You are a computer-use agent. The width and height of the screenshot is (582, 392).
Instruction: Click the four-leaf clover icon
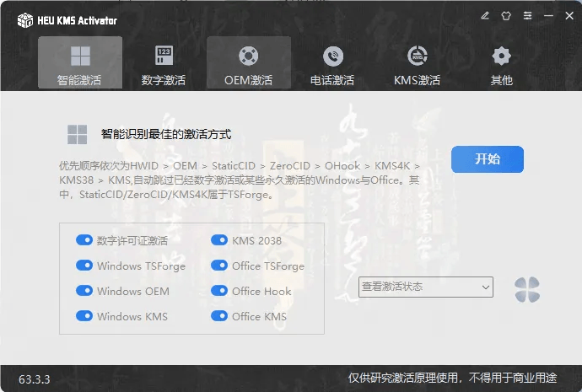pyautogui.click(x=527, y=290)
